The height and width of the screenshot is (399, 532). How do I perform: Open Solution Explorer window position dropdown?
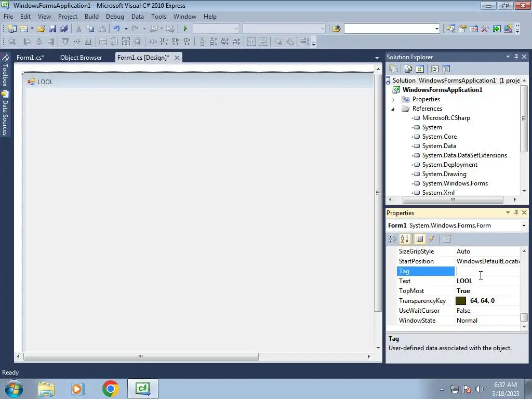[508, 57]
